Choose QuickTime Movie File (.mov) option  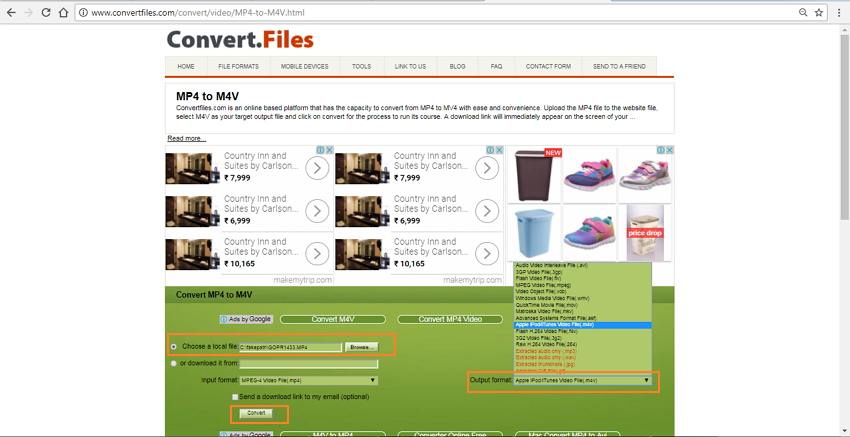click(x=582, y=305)
